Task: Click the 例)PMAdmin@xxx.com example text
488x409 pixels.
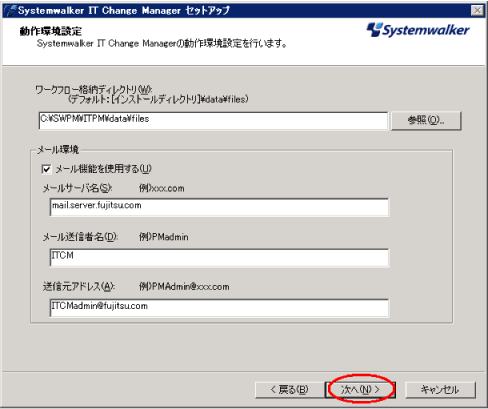Action: [x=184, y=287]
